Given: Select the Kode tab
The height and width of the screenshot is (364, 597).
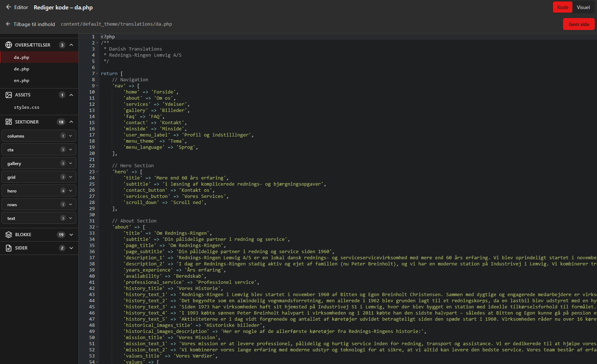Looking at the screenshot, I should point(563,7).
